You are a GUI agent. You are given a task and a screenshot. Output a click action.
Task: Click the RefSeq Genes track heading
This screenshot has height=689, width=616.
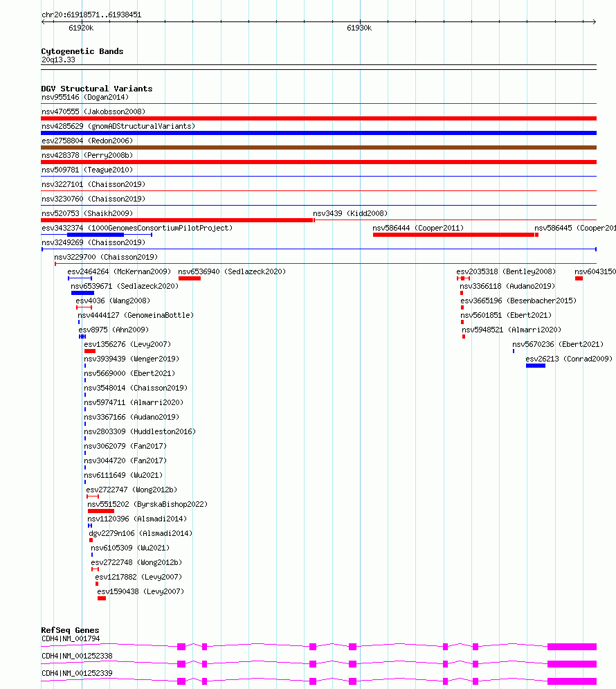click(x=70, y=629)
